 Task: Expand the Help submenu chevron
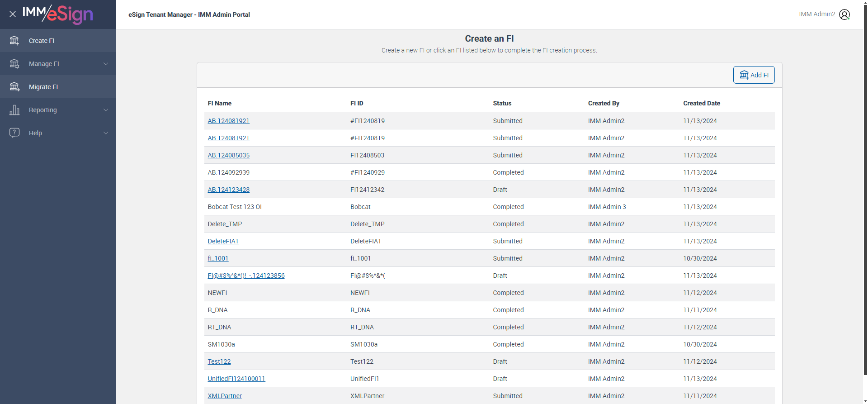click(x=106, y=133)
